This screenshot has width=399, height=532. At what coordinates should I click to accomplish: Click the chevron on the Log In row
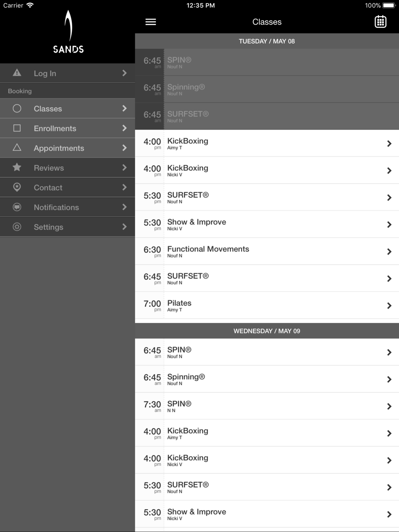[124, 73]
